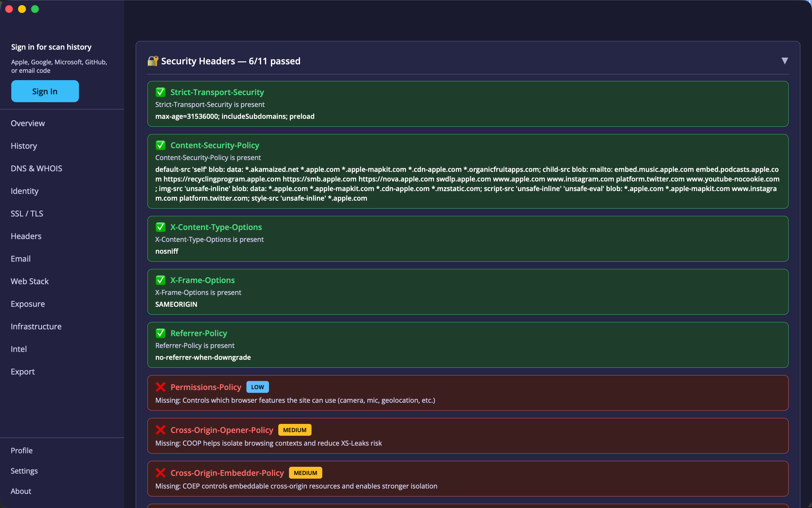Click the green check on X-Content-Type-Options
The height and width of the screenshot is (508, 812).
point(160,227)
